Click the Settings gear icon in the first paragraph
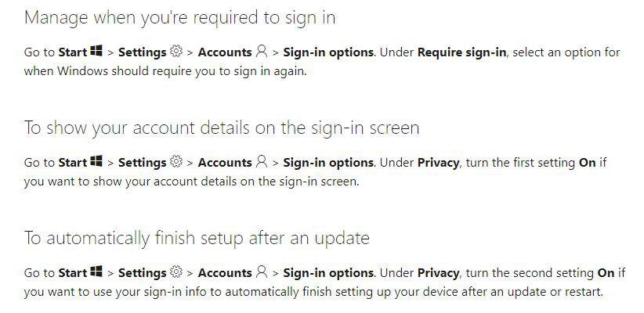 coord(176,52)
